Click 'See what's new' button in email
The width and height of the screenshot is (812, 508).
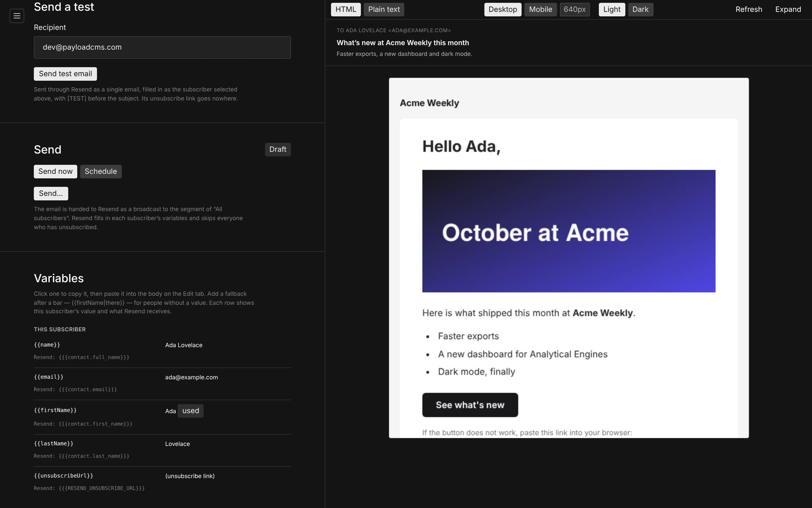click(x=470, y=405)
